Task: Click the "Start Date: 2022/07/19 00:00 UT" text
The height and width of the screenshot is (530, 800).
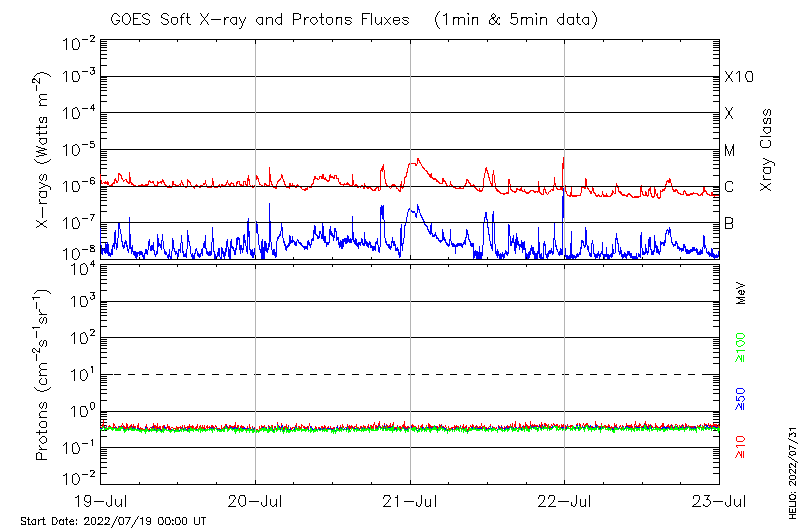Action: 113,522
